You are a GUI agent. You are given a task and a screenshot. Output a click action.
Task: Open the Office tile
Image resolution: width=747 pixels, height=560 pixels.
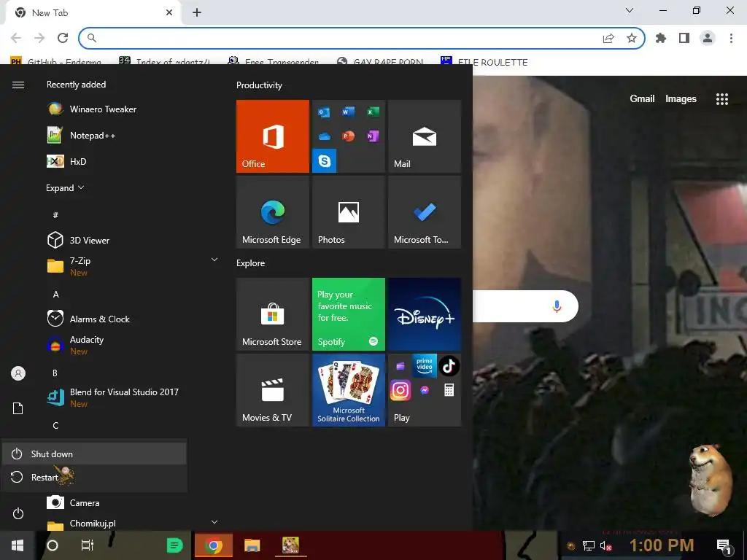pos(273,136)
